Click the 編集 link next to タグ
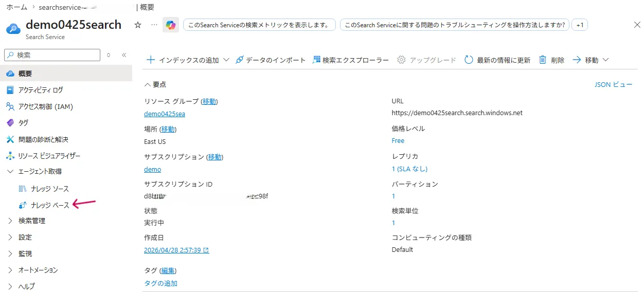The width and height of the screenshot is (644, 292). click(168, 270)
